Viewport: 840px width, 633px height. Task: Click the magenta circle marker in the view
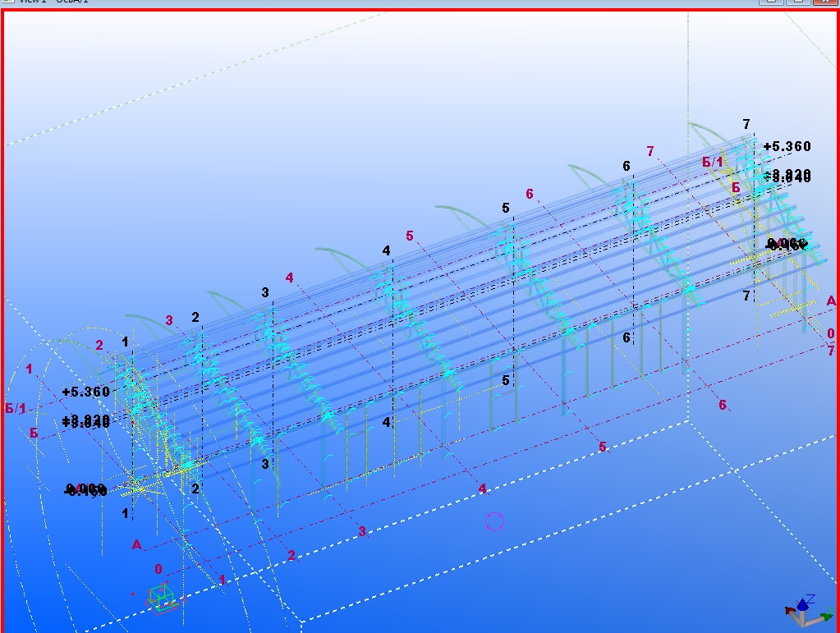pos(494,521)
